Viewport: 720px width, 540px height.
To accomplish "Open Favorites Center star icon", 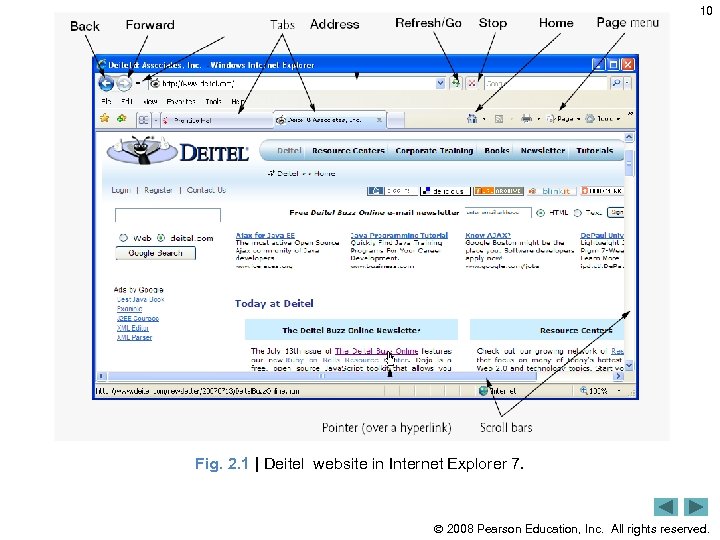I will tap(105, 118).
